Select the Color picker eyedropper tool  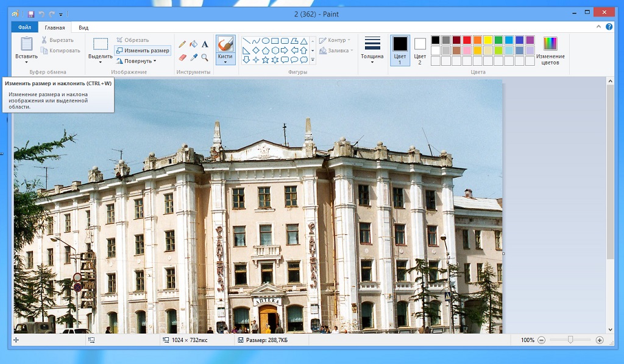coord(193,57)
